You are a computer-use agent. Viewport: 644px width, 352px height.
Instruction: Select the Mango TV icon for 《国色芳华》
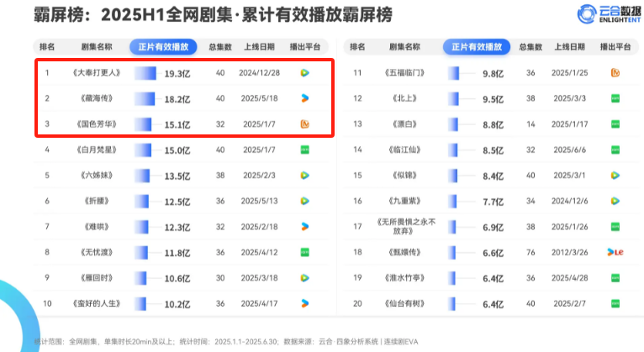click(x=304, y=123)
